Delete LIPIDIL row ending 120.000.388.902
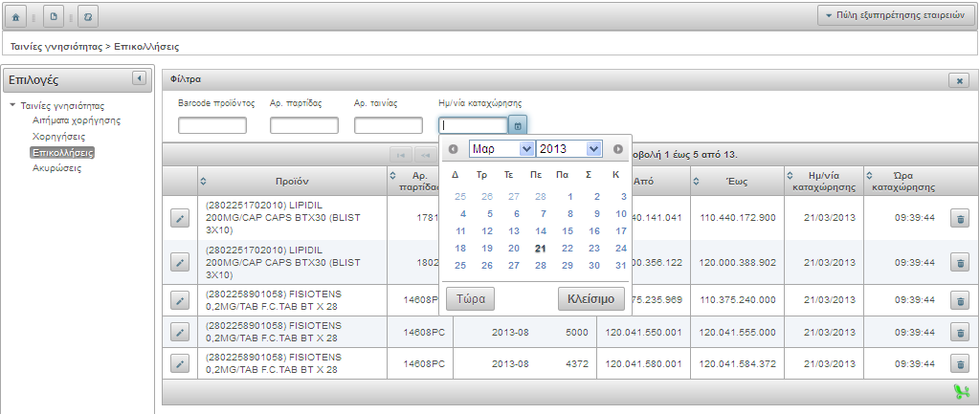The image size is (980, 414). (959, 262)
